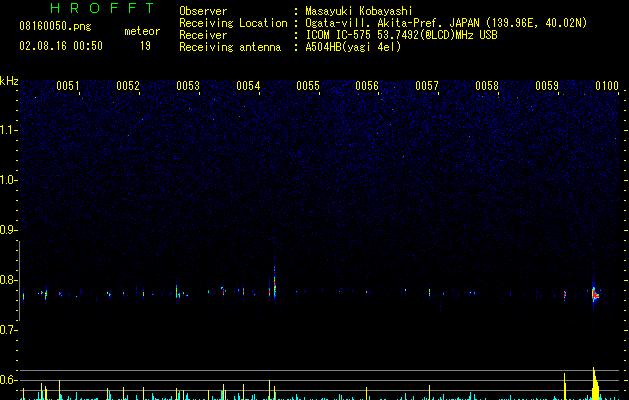This screenshot has height=400, width=629.
Task: Click the 0.8 kHz axis label
Action: pos(8,280)
